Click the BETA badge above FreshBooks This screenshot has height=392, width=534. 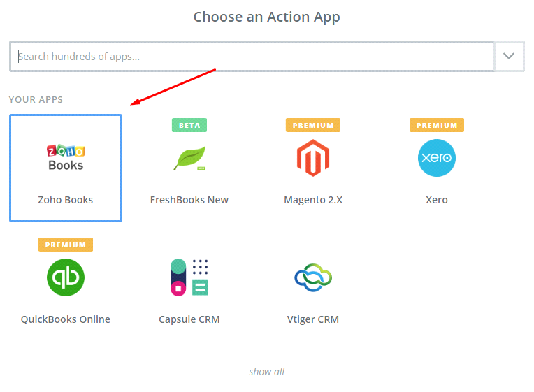189,126
